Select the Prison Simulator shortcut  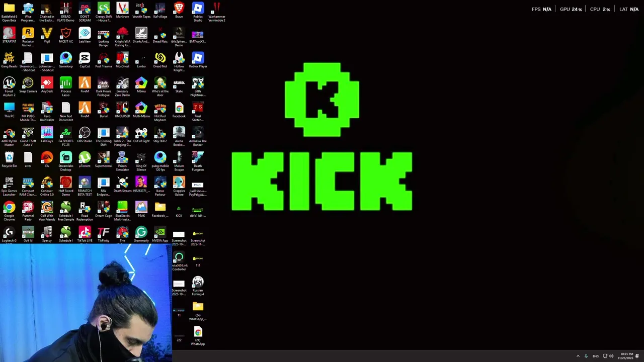(x=122, y=161)
